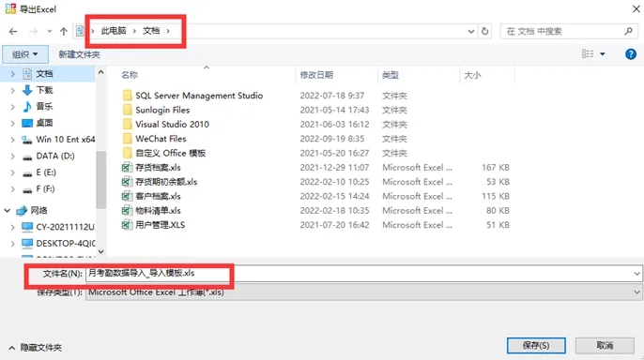Click the Back navigation arrow
Image resolution: width=644 pixels, height=360 pixels.
(13, 31)
